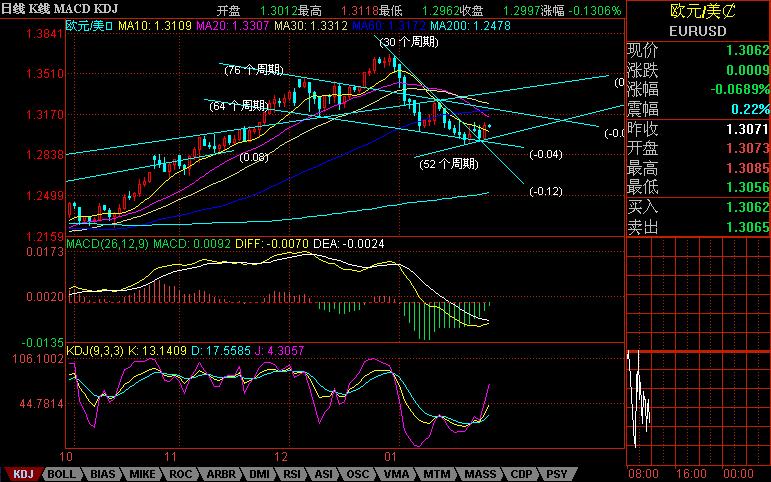Select the OSC indicator tab
Image resolution: width=771 pixels, height=482 pixels.
tap(357, 474)
